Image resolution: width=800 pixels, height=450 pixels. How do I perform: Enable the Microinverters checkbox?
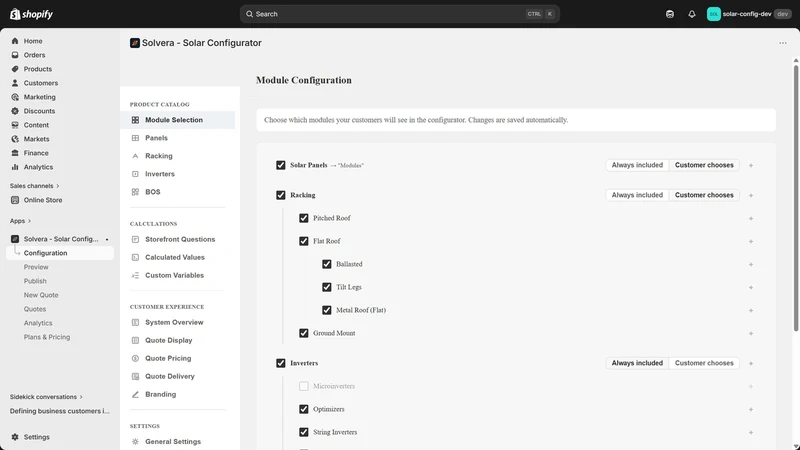click(304, 386)
